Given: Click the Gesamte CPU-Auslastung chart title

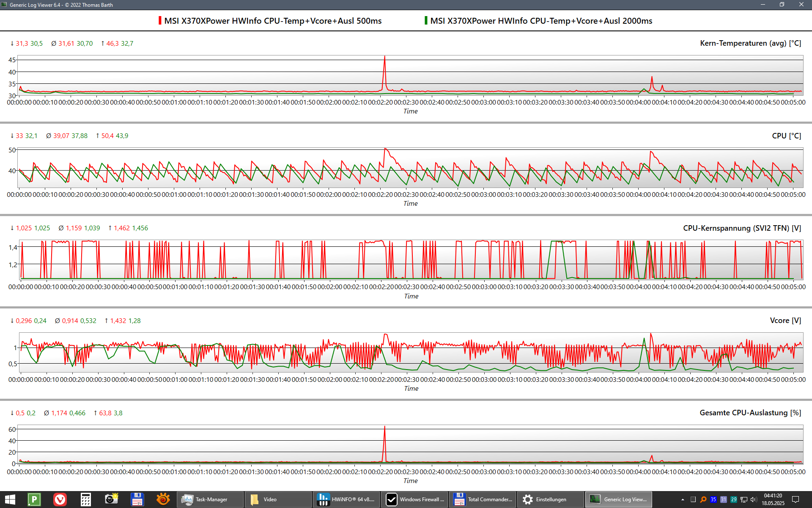Looking at the screenshot, I should 750,413.
